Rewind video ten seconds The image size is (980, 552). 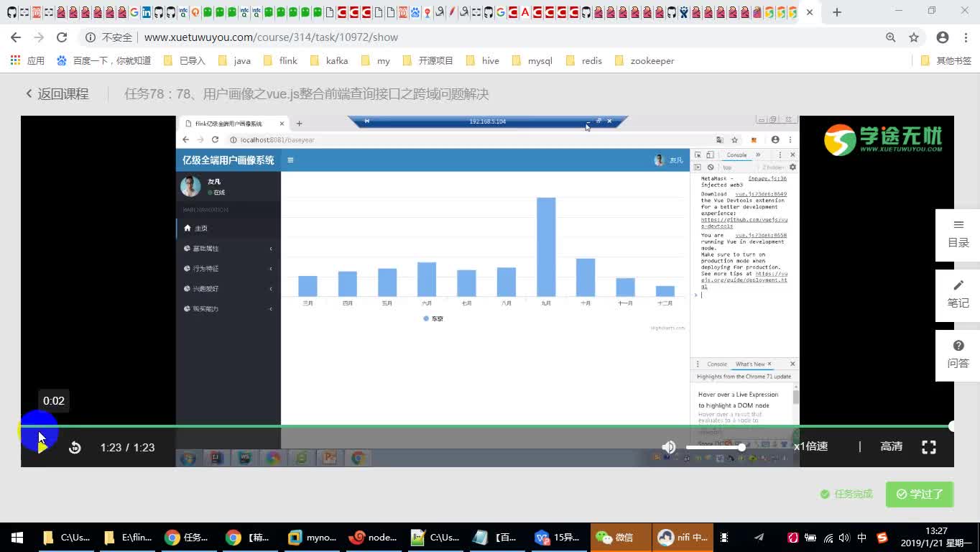tap(75, 447)
